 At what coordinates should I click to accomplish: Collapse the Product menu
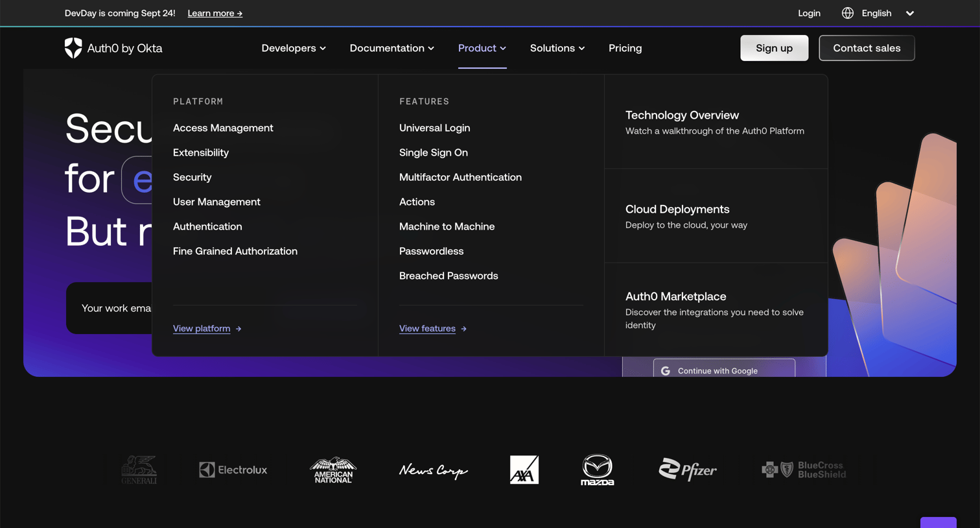482,48
